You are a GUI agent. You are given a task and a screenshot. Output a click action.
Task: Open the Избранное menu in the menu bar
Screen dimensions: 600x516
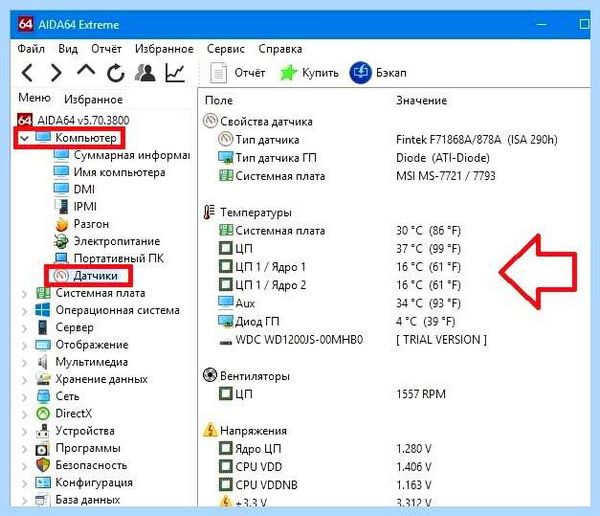click(164, 49)
